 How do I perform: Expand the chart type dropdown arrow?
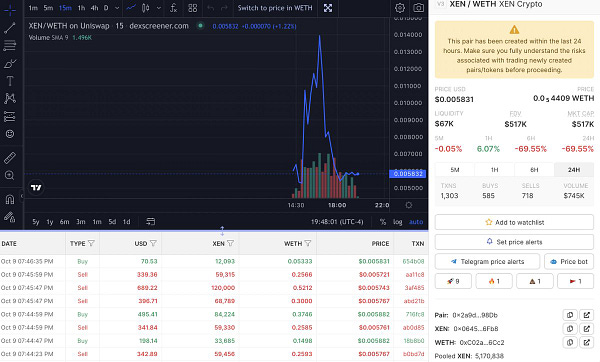(158, 8)
